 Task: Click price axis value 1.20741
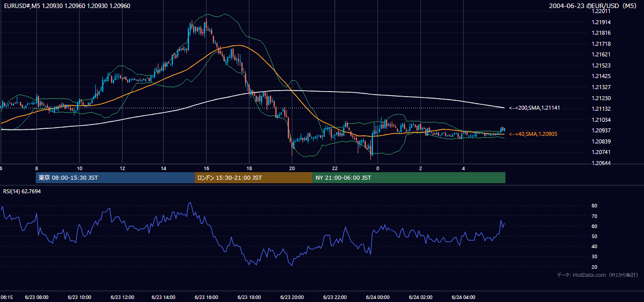[x=601, y=152]
